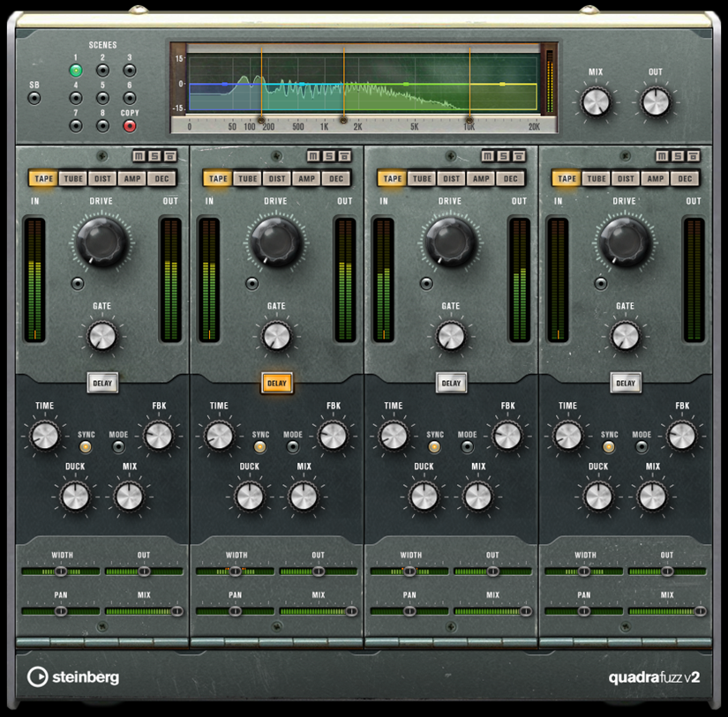Bypass the third band using its bypass icon
Image resolution: width=728 pixels, height=717 pixels.
point(519,156)
